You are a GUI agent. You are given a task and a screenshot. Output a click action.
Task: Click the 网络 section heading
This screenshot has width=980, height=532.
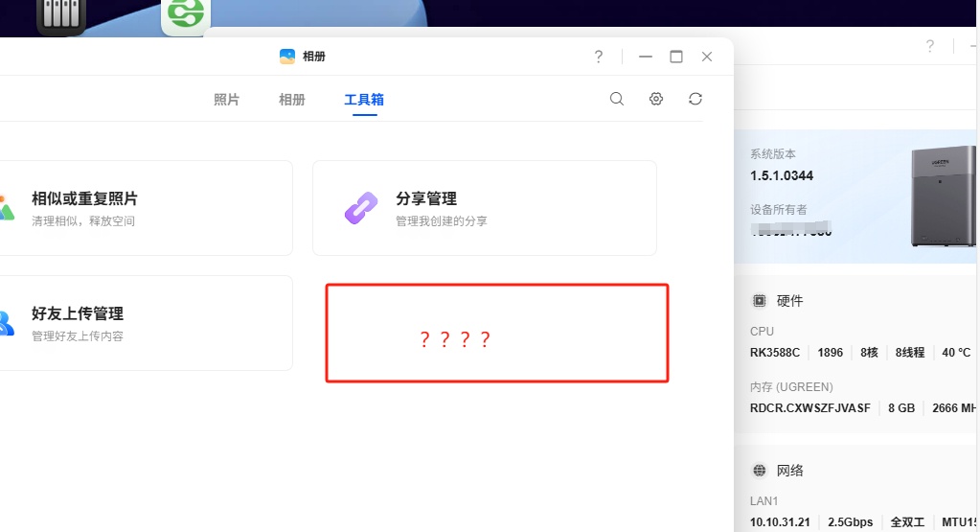pos(789,470)
